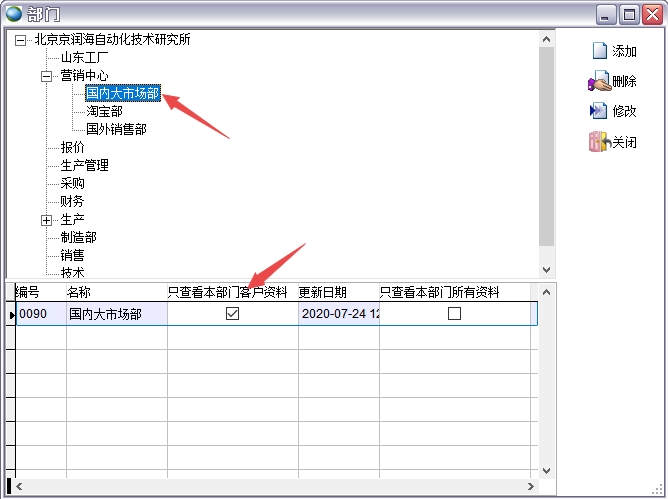Select 淘宝部 in department tree
Screen dimensions: 668x499
pos(104,111)
